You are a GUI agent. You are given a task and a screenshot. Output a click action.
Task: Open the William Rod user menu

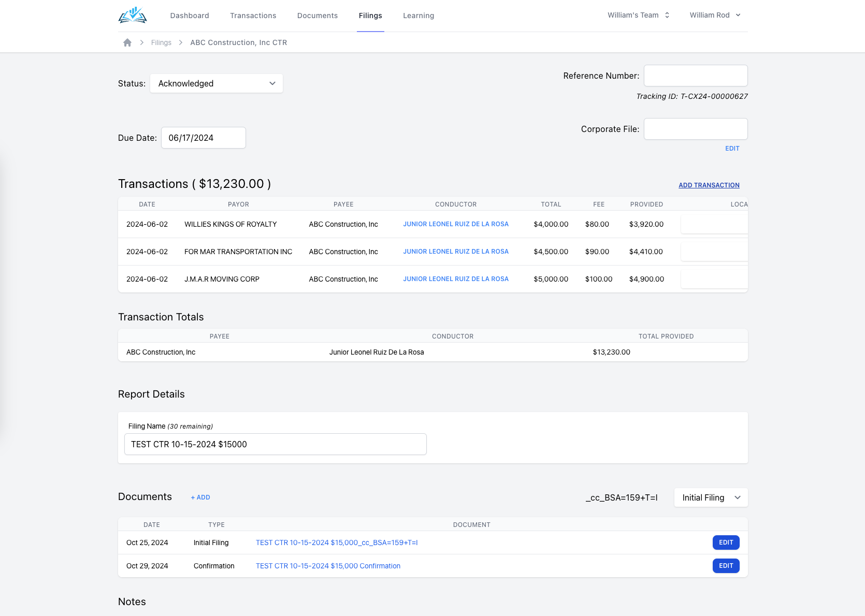click(715, 15)
